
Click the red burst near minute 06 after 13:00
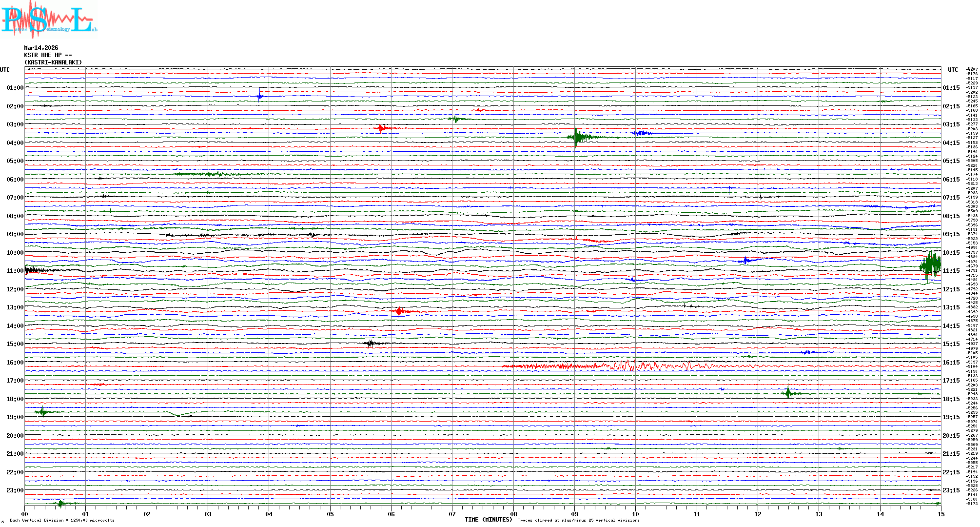coord(399,311)
